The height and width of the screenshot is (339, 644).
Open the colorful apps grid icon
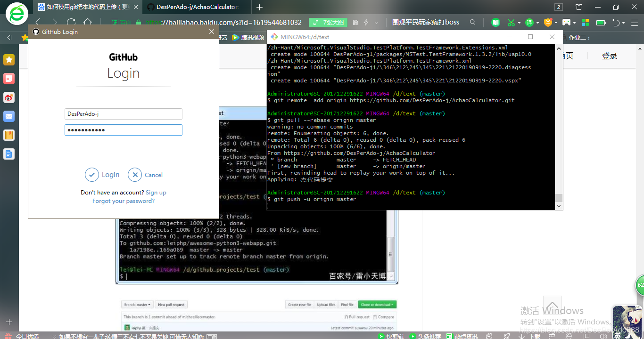point(585,23)
